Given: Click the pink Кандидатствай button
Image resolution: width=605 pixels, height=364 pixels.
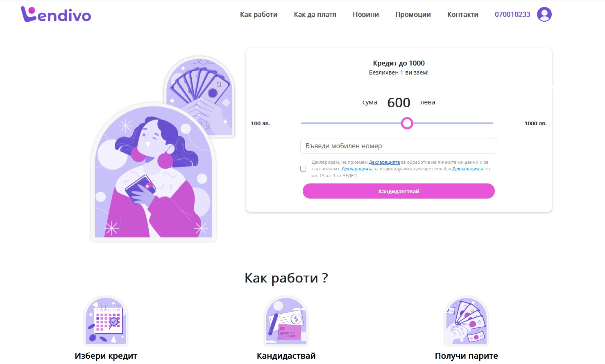Looking at the screenshot, I should point(399,191).
